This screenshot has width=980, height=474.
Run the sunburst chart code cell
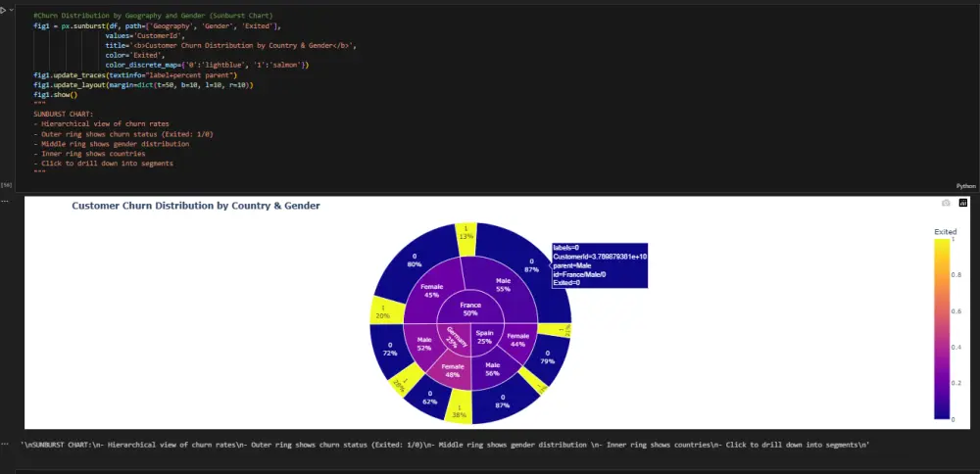3,11
